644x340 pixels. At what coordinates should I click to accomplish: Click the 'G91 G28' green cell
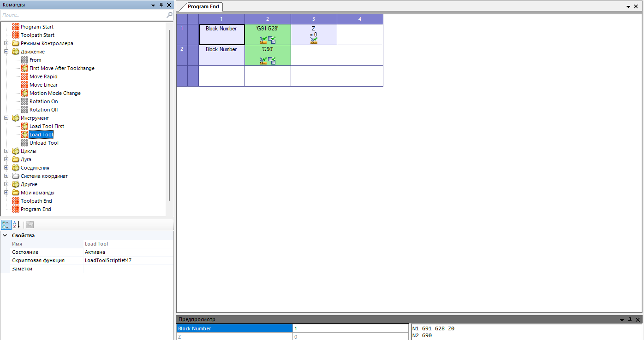(x=268, y=35)
